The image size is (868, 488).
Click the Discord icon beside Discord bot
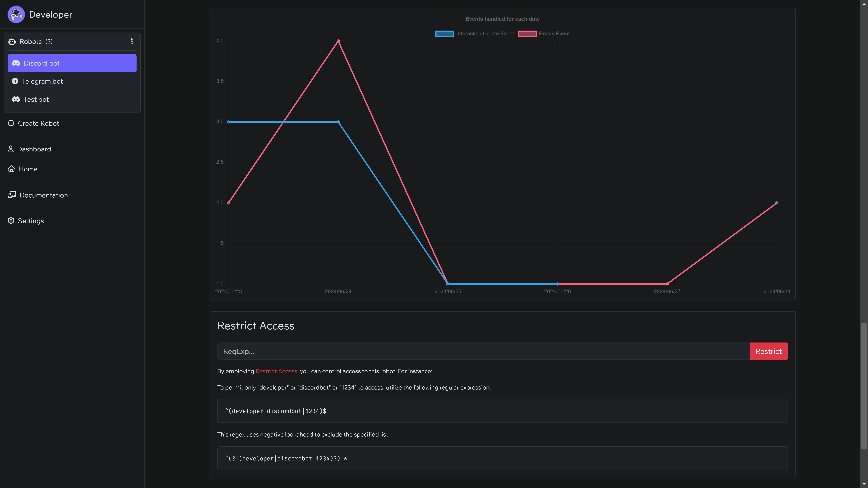(x=16, y=63)
